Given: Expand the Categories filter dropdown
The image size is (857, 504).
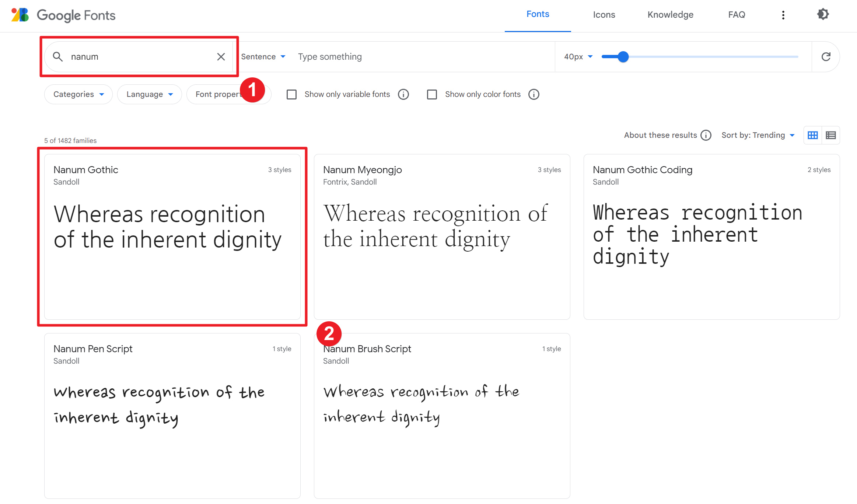Looking at the screenshot, I should tap(78, 95).
